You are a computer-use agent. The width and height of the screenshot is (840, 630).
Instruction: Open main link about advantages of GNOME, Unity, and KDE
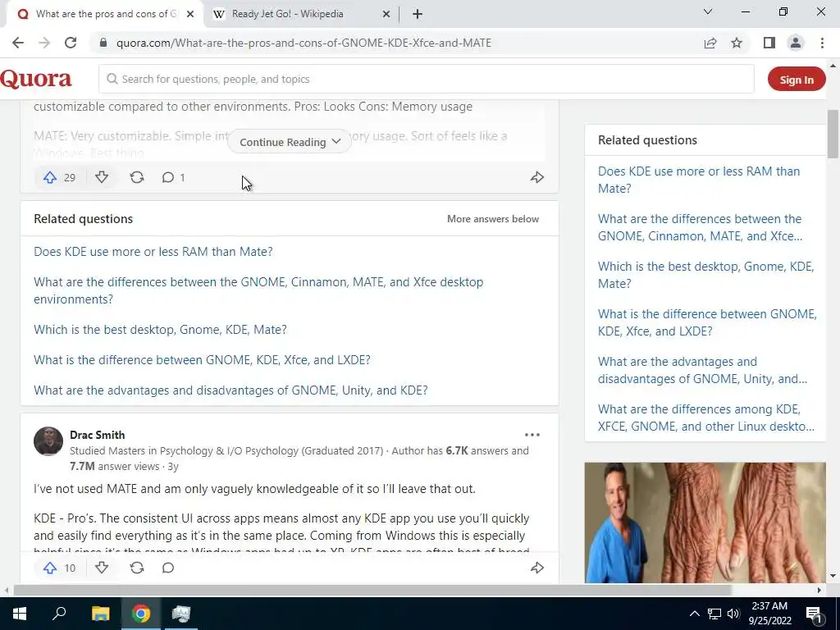[231, 390]
